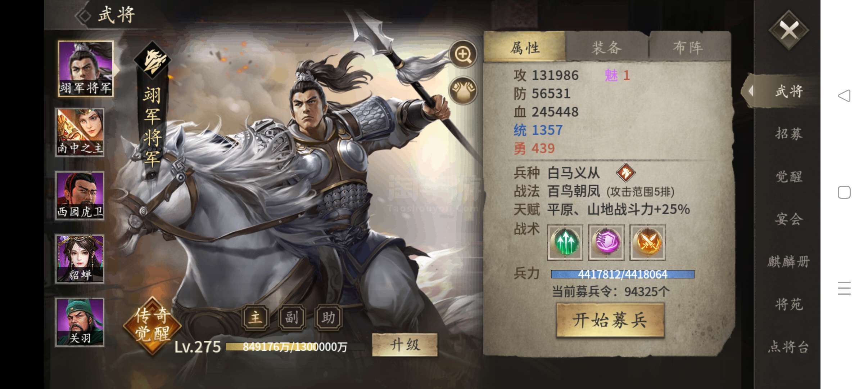Select the 貂蝉 general portrait

80,259
